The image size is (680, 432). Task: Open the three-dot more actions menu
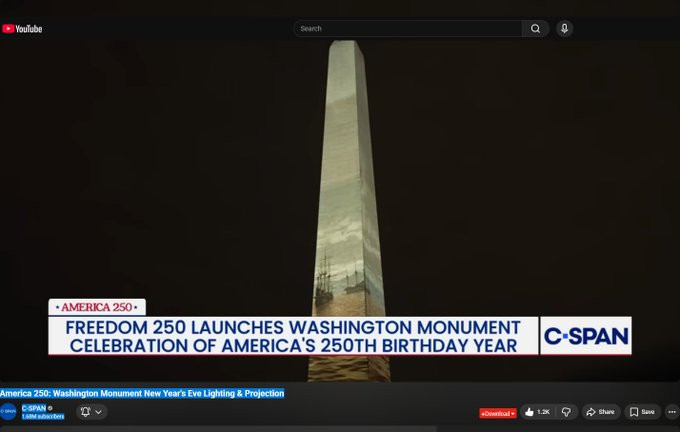[x=672, y=412]
